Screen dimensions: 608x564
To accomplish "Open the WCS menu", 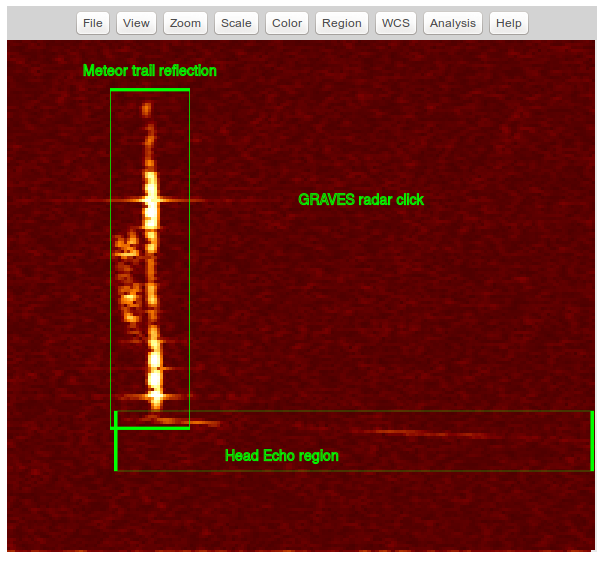I will pyautogui.click(x=396, y=23).
